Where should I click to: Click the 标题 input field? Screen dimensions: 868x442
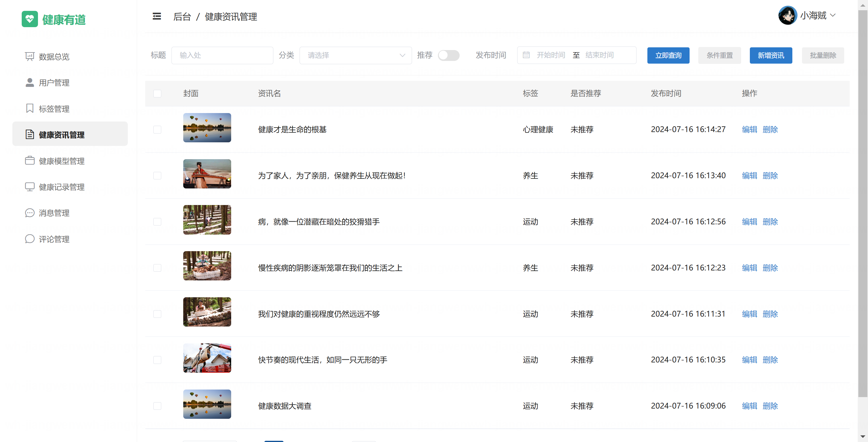point(222,55)
